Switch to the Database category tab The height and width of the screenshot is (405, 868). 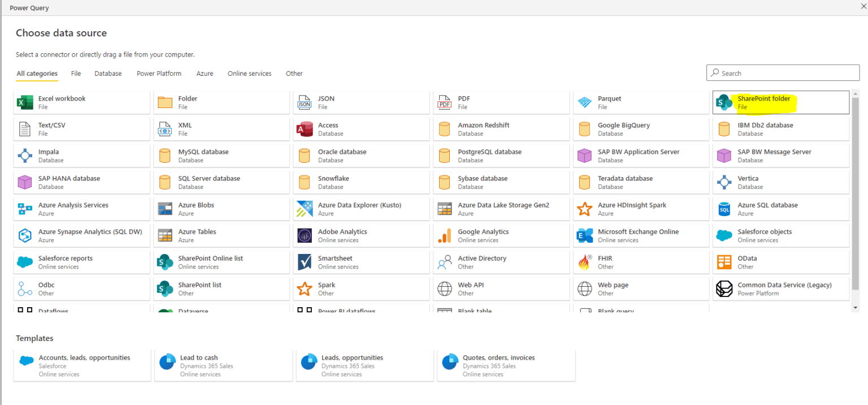point(108,73)
